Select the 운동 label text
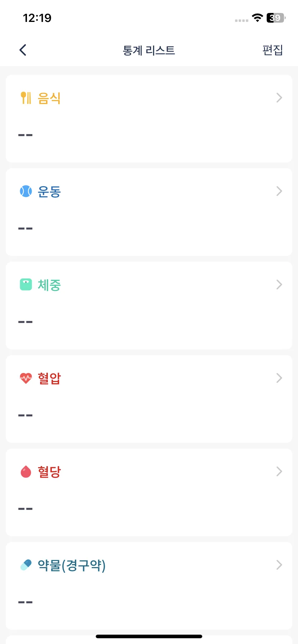This screenshot has height=644, width=298. pyautogui.click(x=49, y=192)
